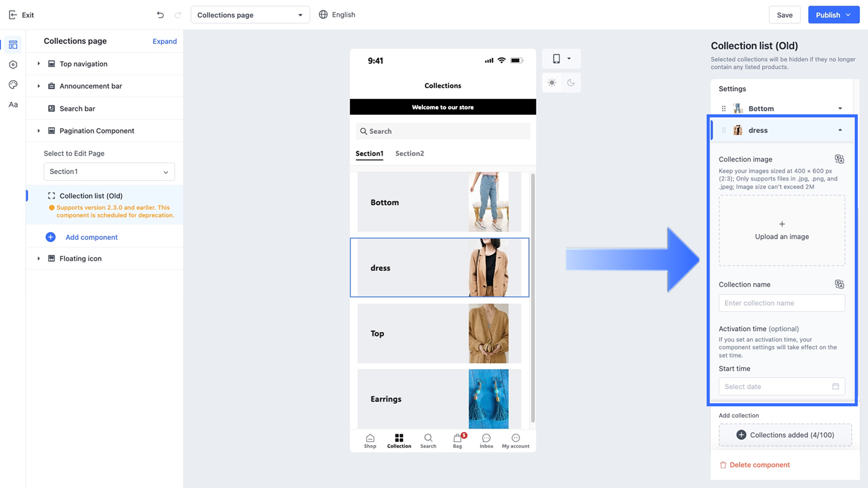Switch to Section2 tab in preview
The height and width of the screenshot is (488, 868).
[409, 154]
